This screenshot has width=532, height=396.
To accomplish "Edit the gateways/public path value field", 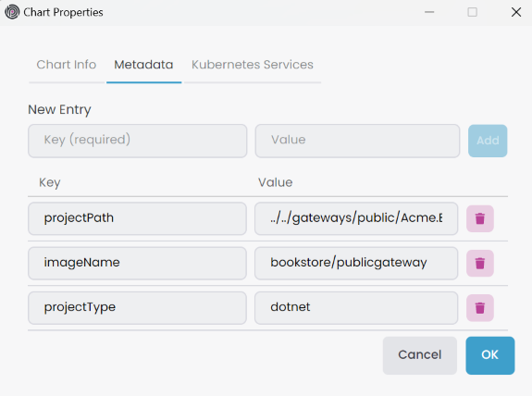I will pos(356,218).
